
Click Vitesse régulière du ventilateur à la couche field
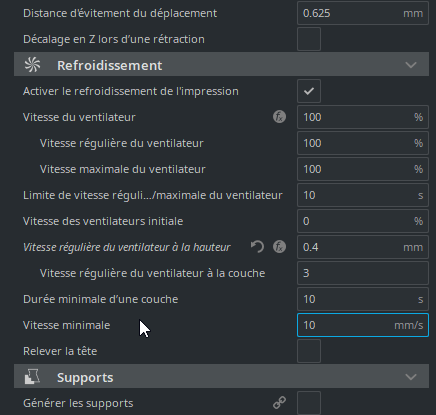coord(363,273)
